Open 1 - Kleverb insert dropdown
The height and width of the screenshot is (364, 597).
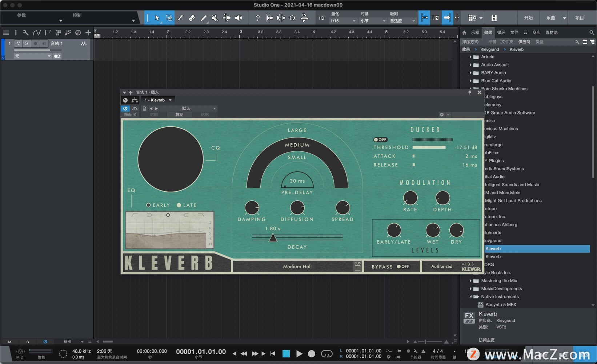158,100
